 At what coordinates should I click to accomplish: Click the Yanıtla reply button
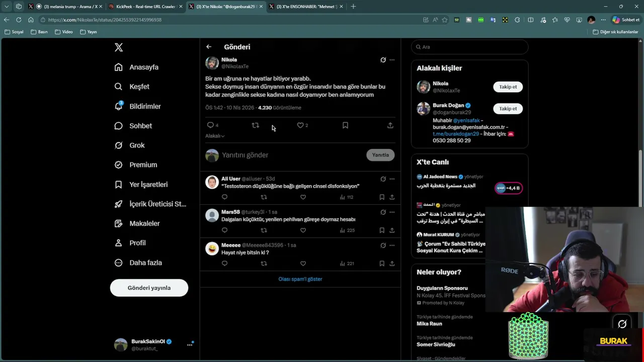(x=380, y=155)
